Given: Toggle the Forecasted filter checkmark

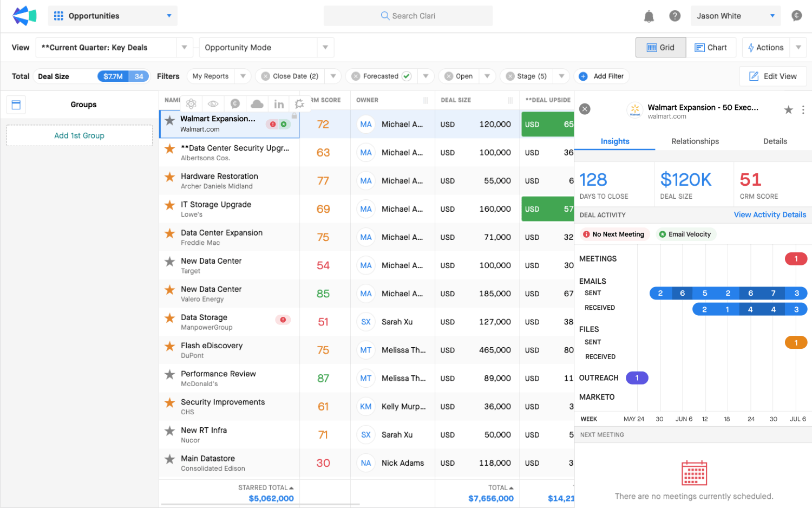Looking at the screenshot, I should 407,76.
